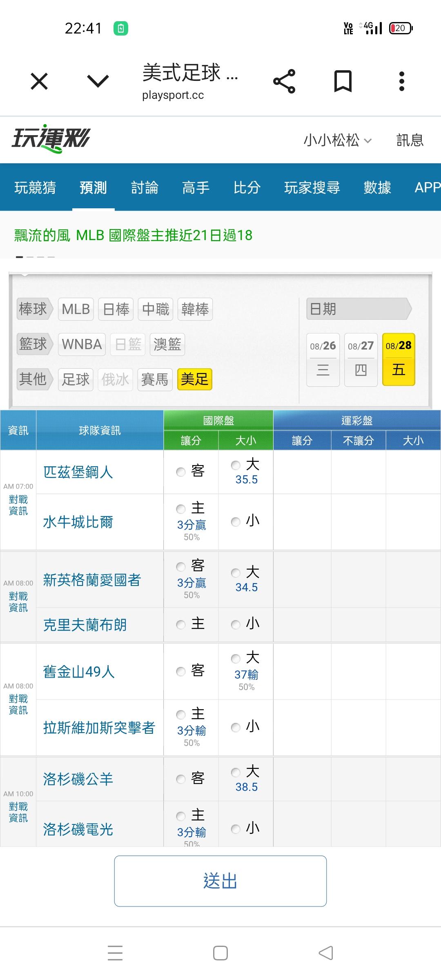Submit predictions with 送出 button
The width and height of the screenshot is (441, 980).
point(220,881)
